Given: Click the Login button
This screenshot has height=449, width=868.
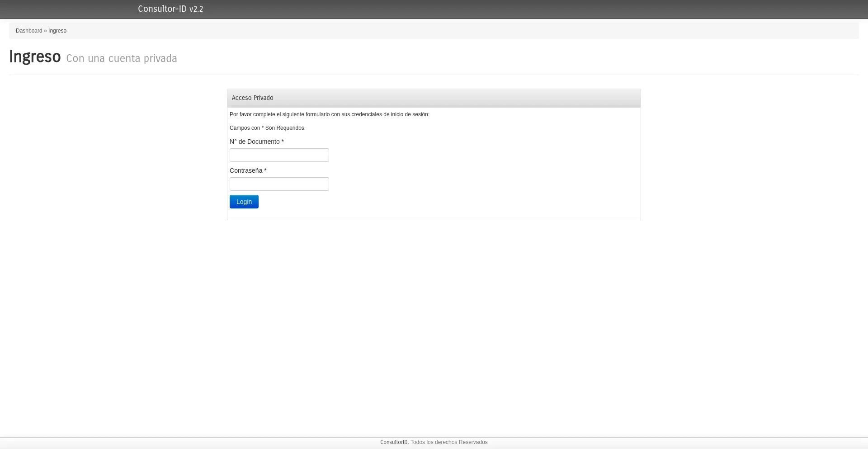Looking at the screenshot, I should (244, 202).
